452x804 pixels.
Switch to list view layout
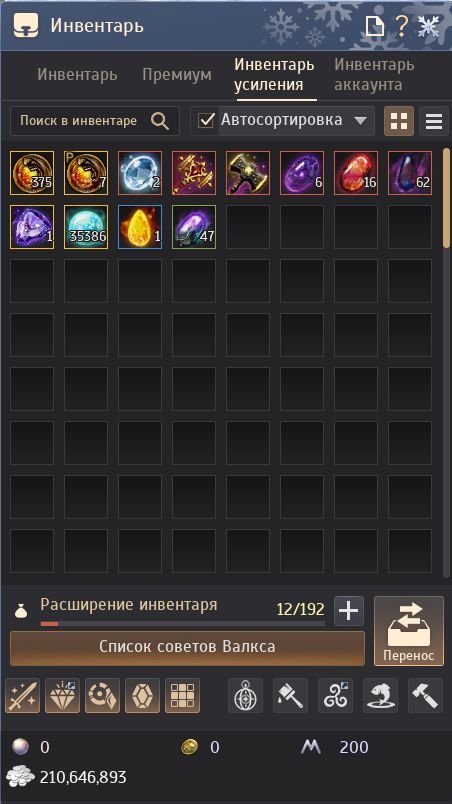click(x=434, y=121)
